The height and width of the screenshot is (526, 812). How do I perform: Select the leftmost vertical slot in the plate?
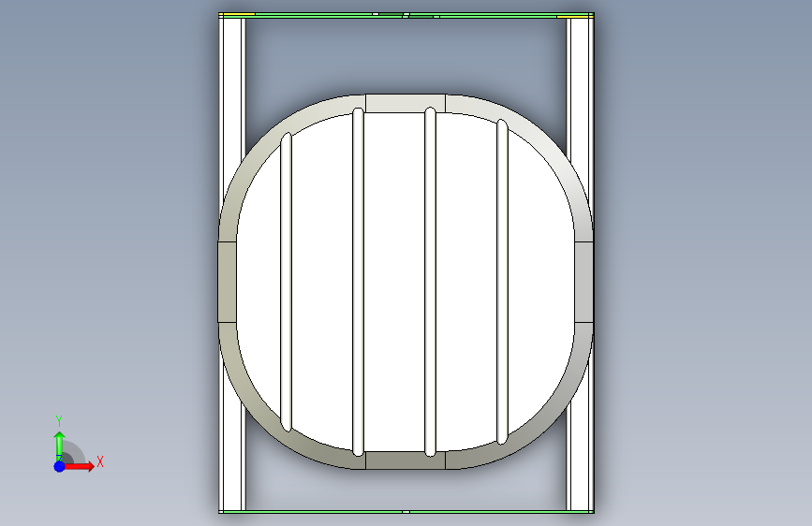tap(286, 282)
